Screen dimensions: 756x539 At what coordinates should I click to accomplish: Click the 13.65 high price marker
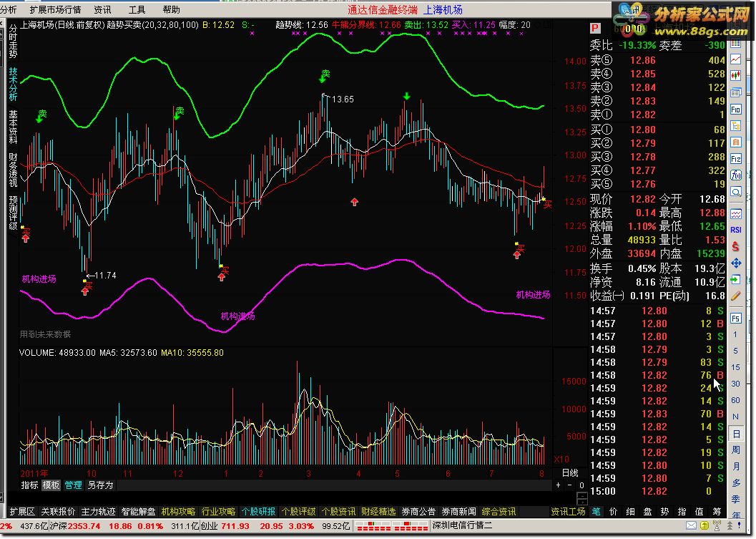tap(343, 99)
